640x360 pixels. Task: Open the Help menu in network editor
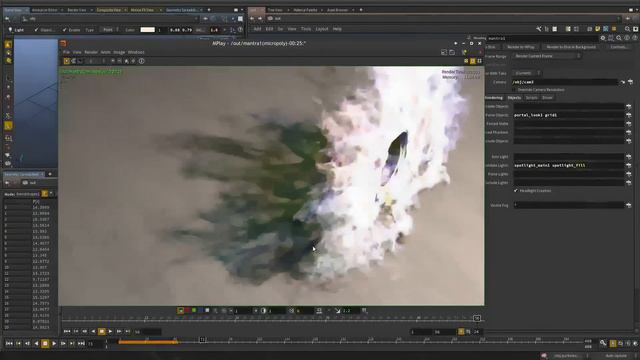(x=337, y=29)
